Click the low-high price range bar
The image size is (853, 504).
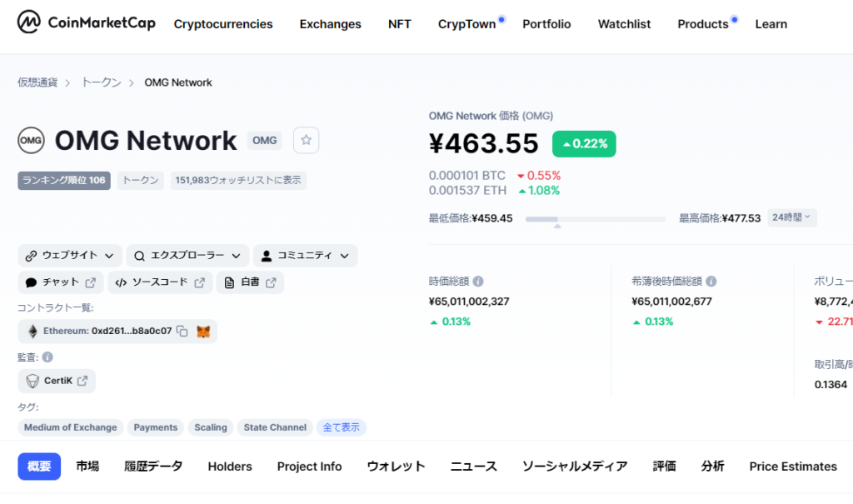point(595,220)
